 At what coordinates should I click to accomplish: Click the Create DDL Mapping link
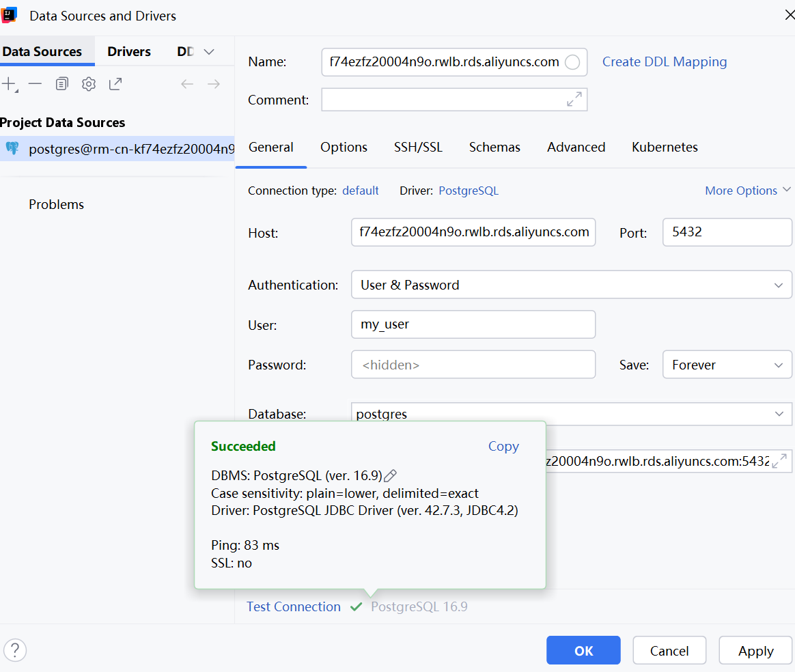pyautogui.click(x=664, y=62)
